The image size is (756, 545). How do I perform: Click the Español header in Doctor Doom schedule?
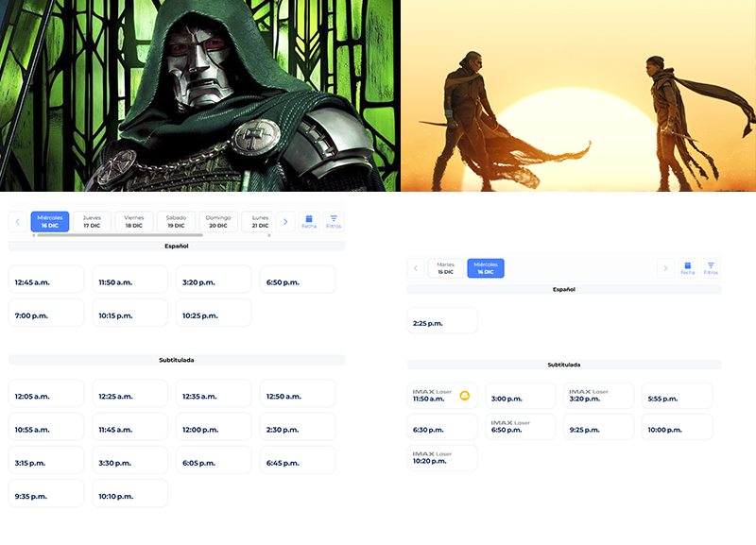click(177, 247)
